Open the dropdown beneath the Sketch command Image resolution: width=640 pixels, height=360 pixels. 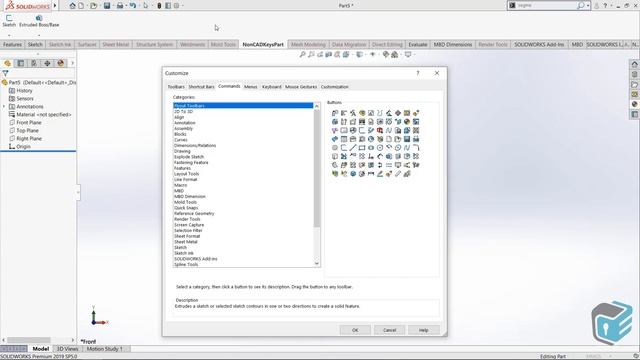9,35
